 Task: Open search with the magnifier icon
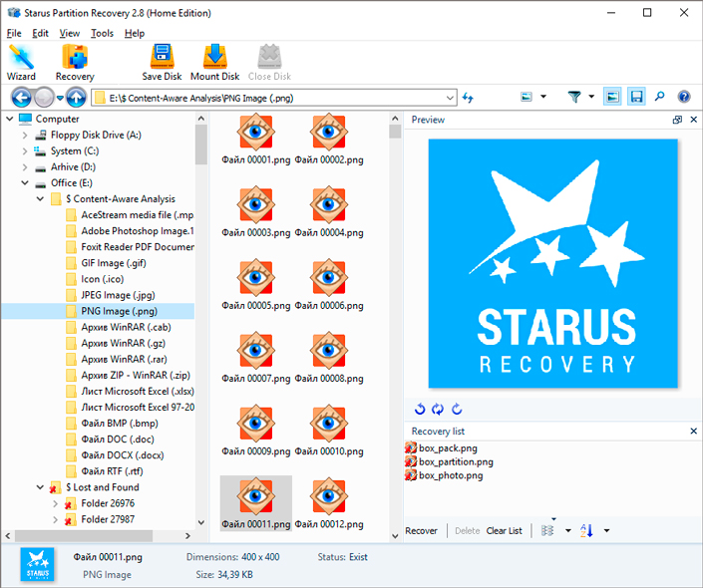pos(659,96)
